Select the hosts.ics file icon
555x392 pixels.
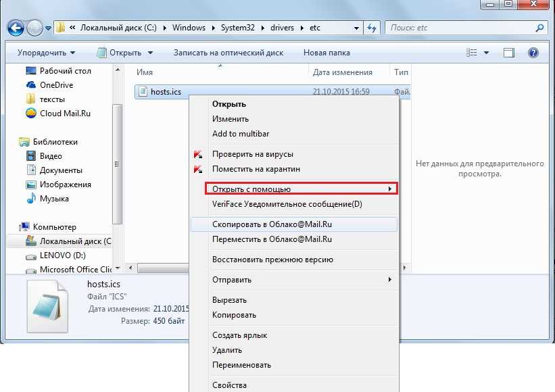[141, 92]
